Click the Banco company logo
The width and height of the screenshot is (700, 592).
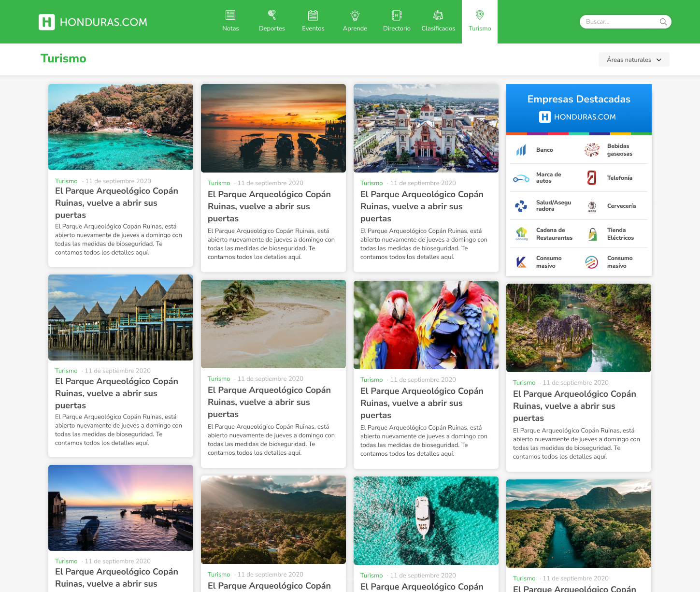521,150
